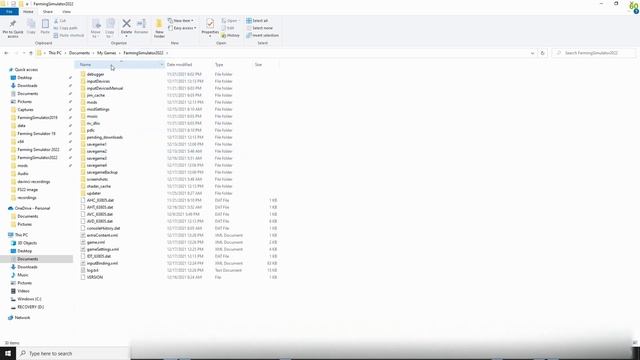Select the savegameBackup folder
This screenshot has height=360, width=640.
[x=102, y=172]
